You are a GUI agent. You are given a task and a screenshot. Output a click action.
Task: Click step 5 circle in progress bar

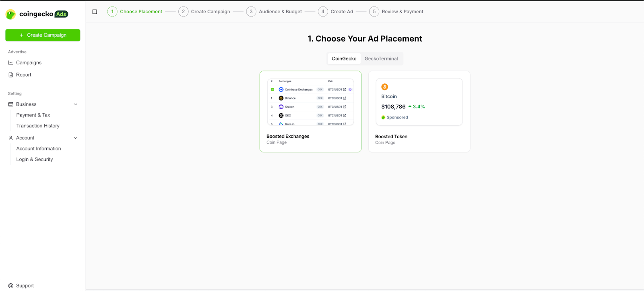374,12
